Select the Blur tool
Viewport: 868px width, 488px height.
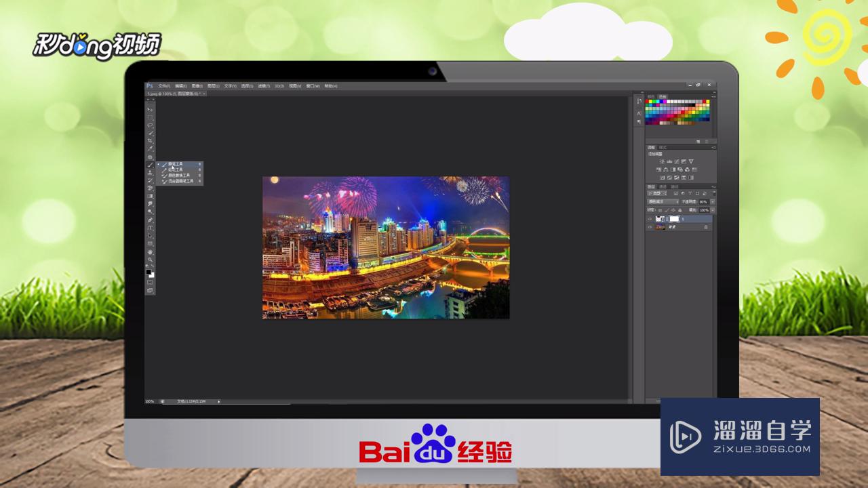[150, 203]
